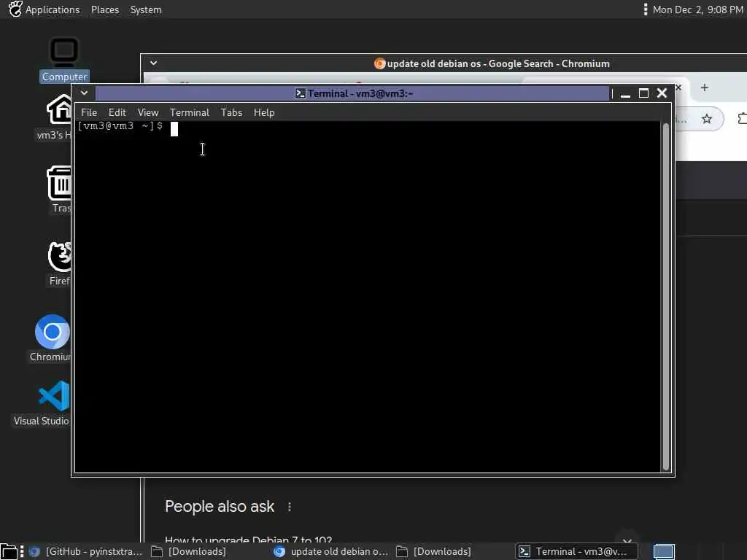Click the show desktop button in bottom panel
The width and height of the screenshot is (747, 560).
pos(9,551)
